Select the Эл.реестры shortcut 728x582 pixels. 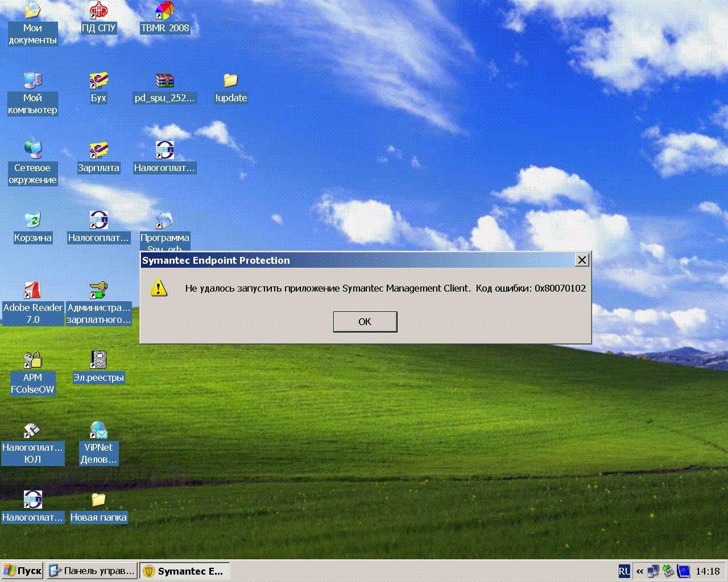point(98,368)
